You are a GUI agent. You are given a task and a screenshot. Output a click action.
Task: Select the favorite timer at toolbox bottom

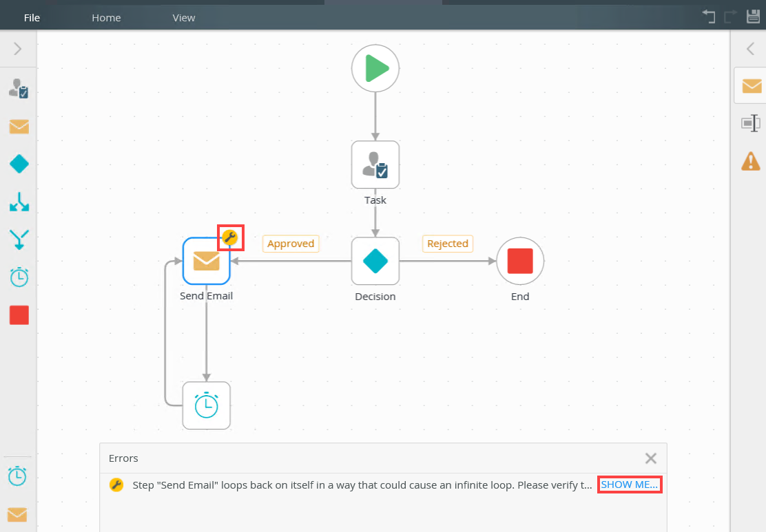[x=18, y=476]
